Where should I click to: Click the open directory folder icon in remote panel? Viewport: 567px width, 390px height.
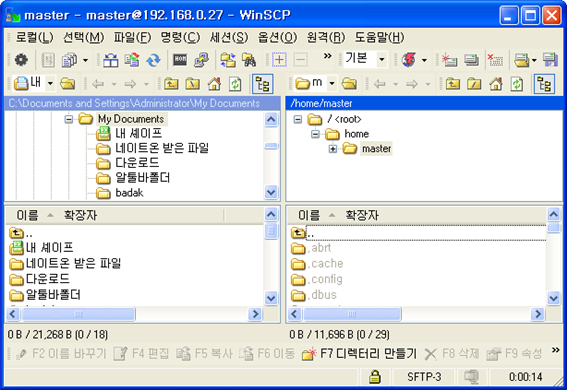[349, 84]
